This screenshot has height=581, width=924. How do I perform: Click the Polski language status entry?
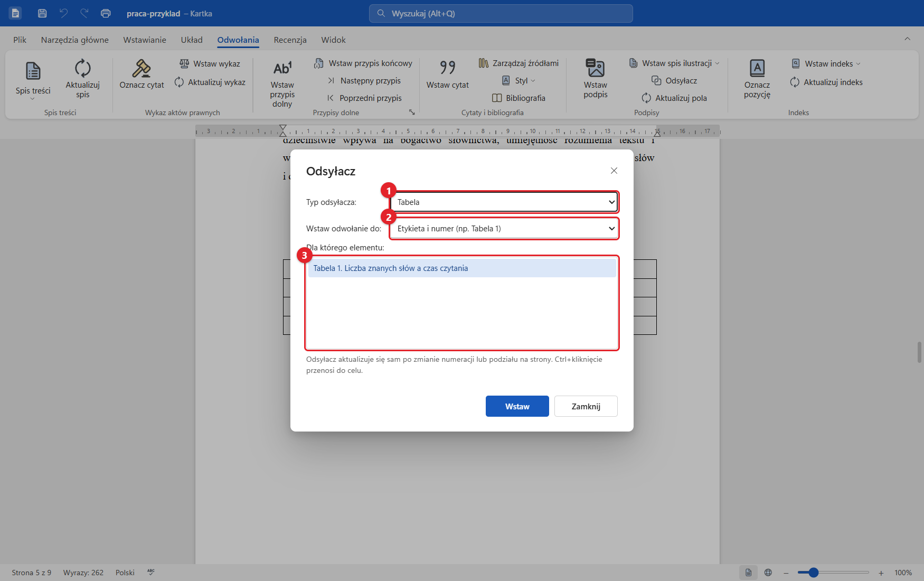(x=125, y=573)
